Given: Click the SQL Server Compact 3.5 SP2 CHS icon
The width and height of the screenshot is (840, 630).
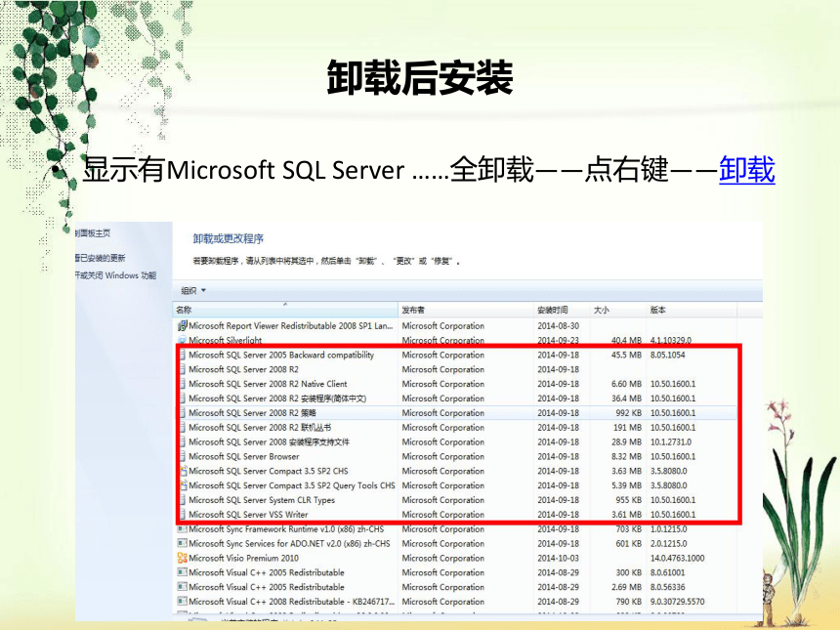Looking at the screenshot, I should [182, 471].
